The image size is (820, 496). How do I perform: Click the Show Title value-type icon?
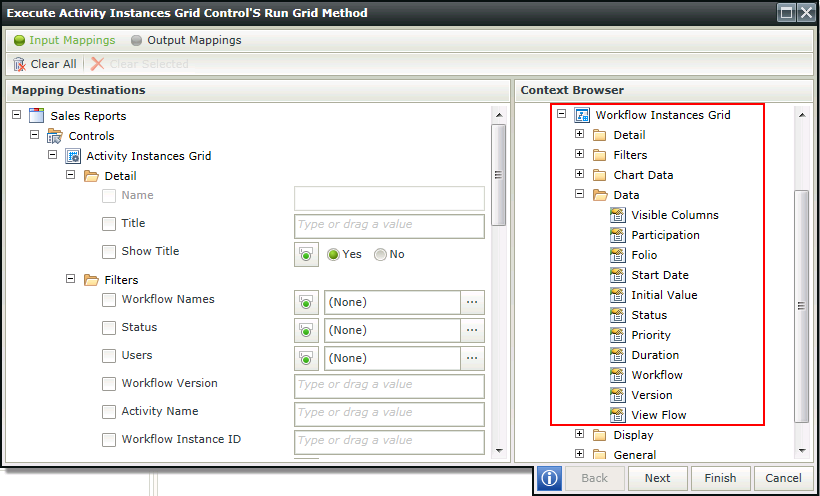coord(306,254)
